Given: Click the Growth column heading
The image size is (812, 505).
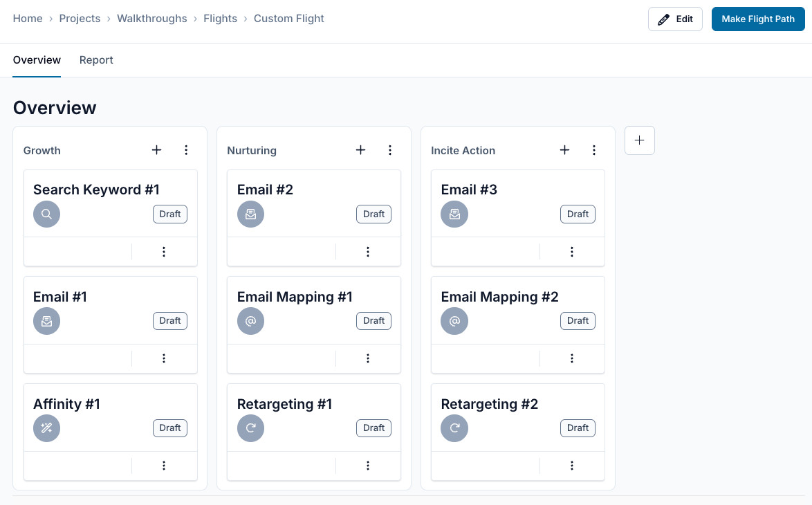Looking at the screenshot, I should coord(42,151).
